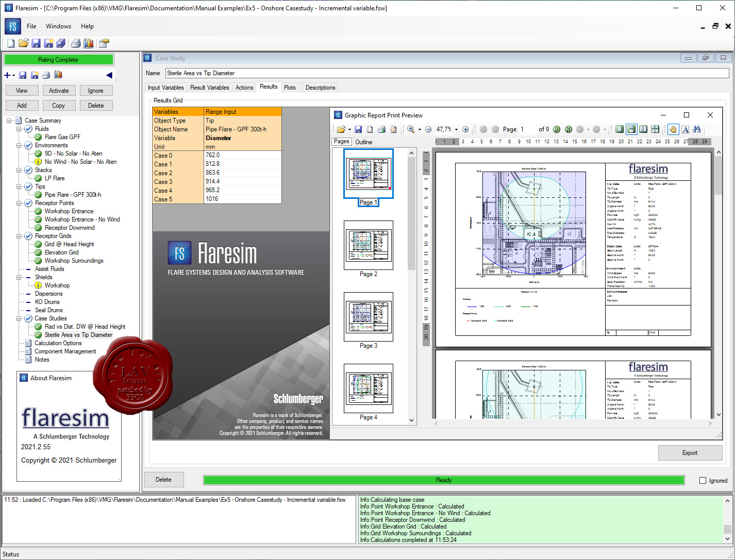
Task: Select the text selection tool icon
Action: pyautogui.click(x=686, y=129)
